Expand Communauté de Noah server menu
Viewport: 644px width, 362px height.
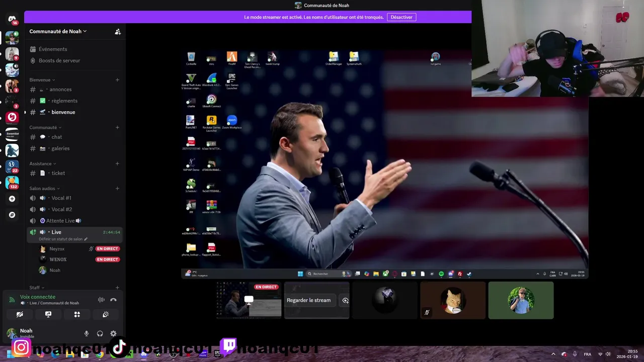click(58, 31)
